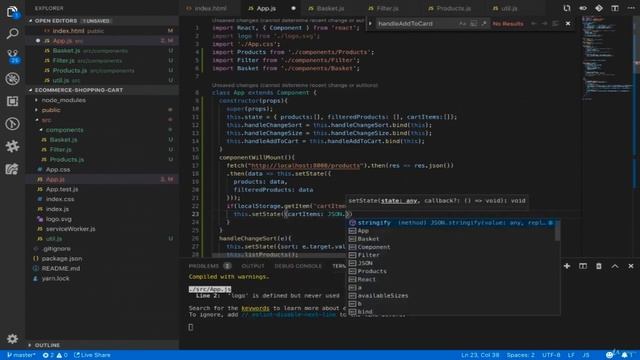The width and height of the screenshot is (640, 360).
Task: Toggle Find in Selection option
Action: coord(555,24)
